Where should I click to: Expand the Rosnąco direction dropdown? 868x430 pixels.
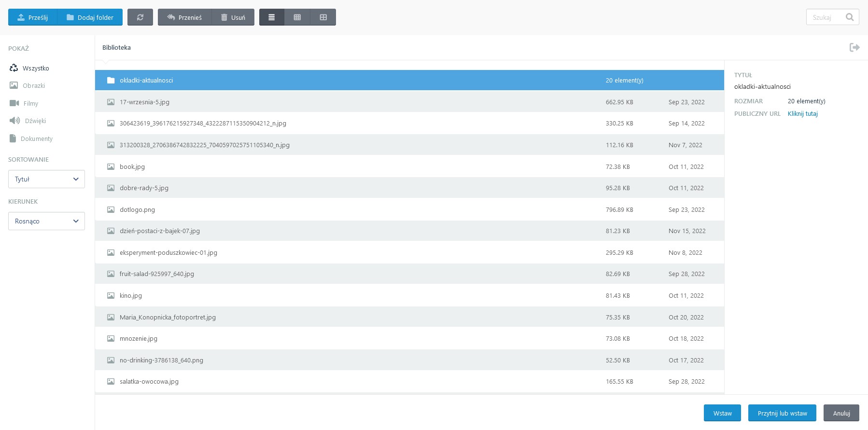point(46,221)
